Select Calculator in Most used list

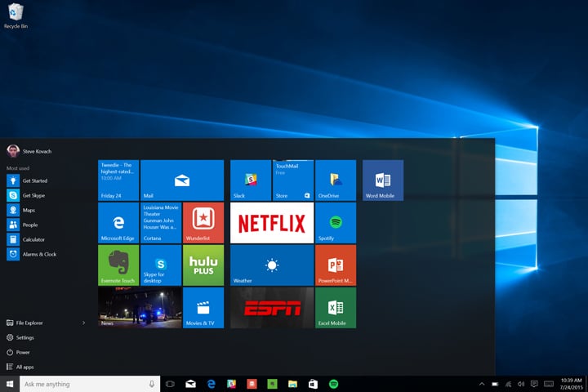[x=33, y=239]
